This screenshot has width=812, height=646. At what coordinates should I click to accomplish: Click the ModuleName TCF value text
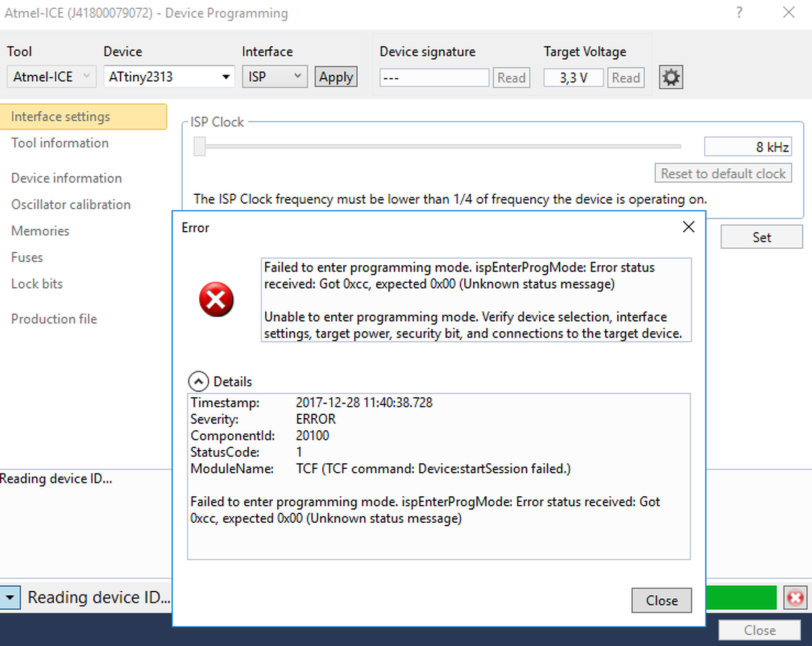[433, 468]
